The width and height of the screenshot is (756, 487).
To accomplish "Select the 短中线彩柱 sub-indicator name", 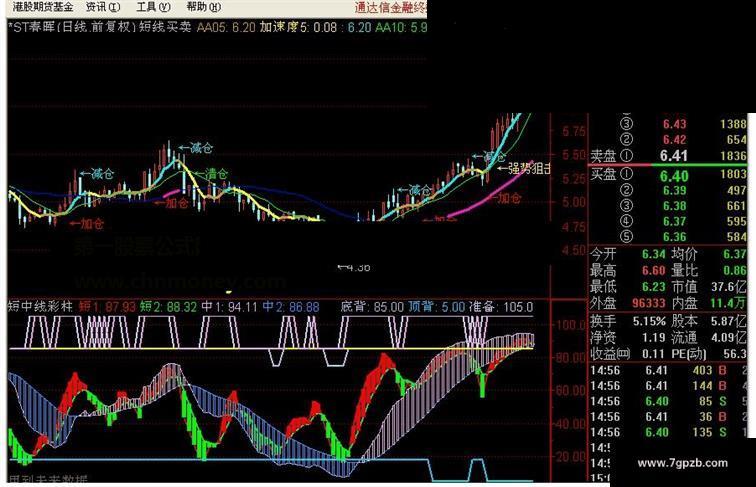I will pyautogui.click(x=40, y=307).
